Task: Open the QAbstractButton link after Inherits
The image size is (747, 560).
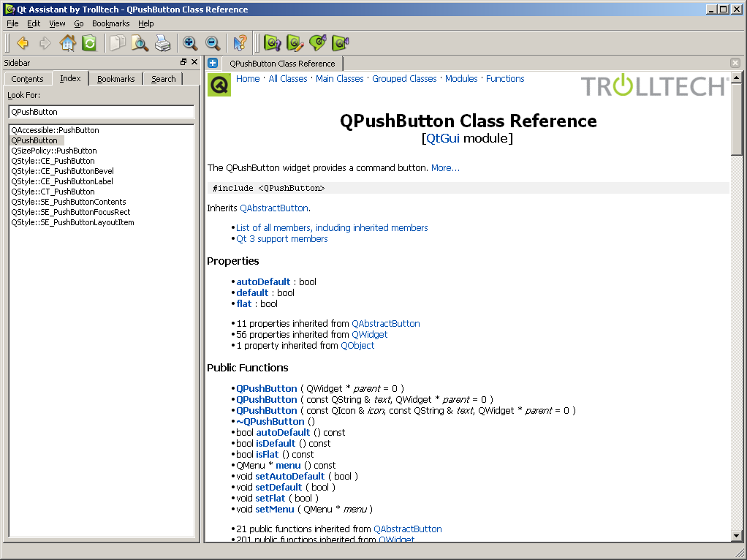Action: [274, 208]
